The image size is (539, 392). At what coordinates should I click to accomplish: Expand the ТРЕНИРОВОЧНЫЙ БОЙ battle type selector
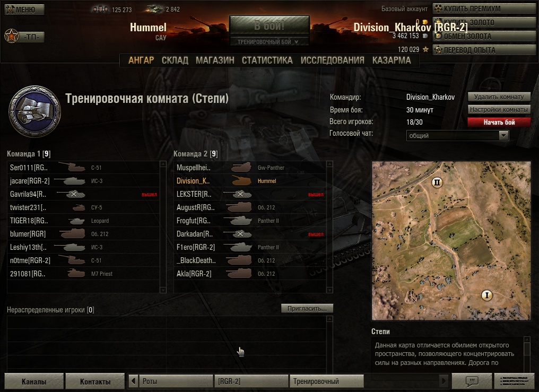point(269,41)
